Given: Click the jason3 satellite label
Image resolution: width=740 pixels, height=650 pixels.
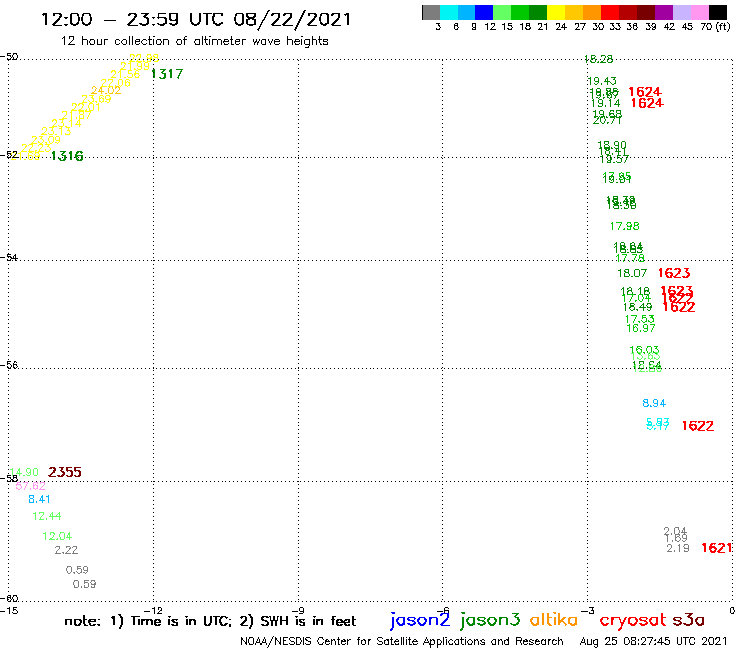Looking at the screenshot, I should [490, 620].
